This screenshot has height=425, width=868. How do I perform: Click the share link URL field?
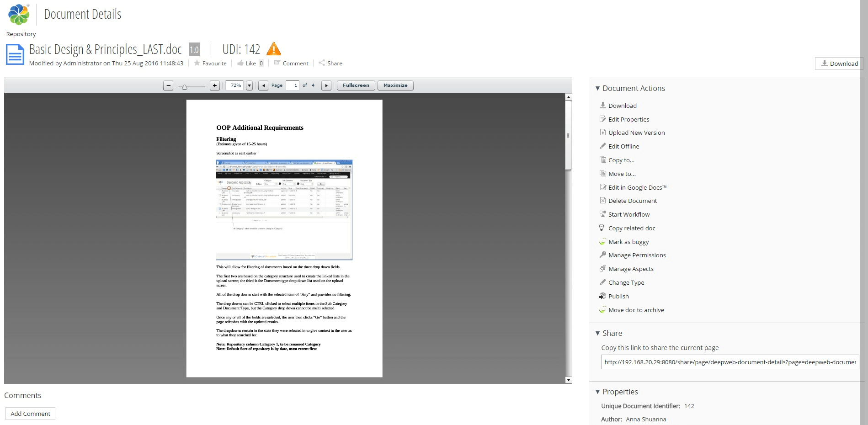[x=730, y=362]
